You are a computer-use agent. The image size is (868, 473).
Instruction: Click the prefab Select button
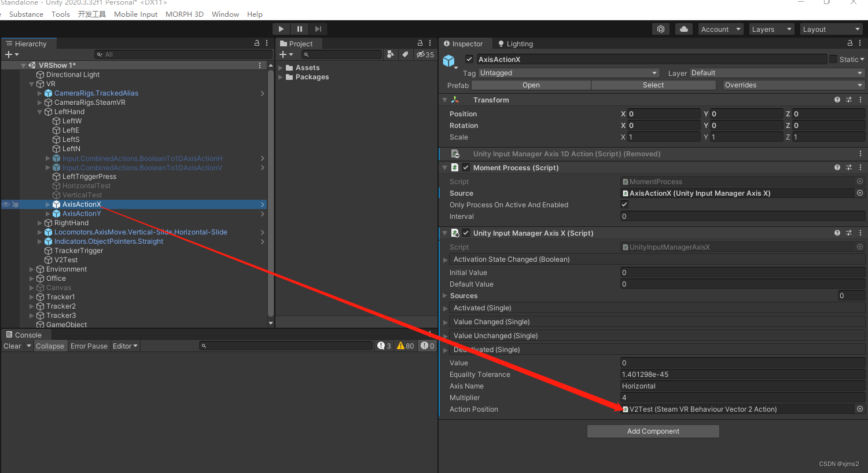click(x=653, y=85)
